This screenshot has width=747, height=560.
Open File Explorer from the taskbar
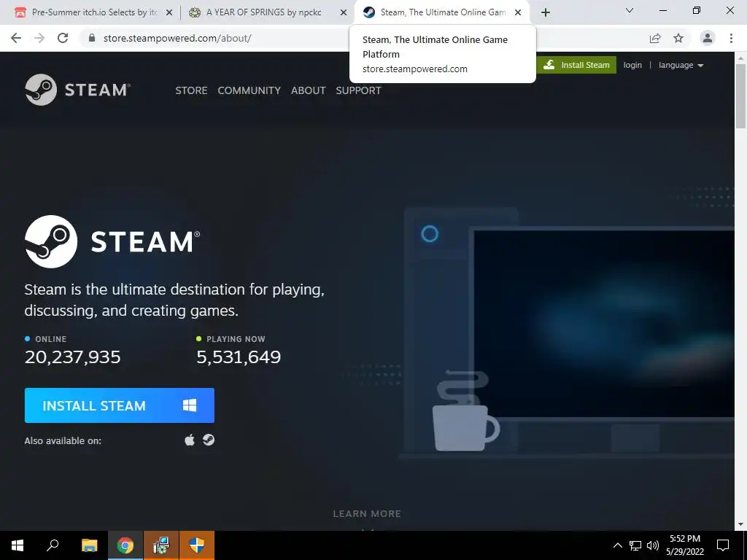pyautogui.click(x=89, y=545)
